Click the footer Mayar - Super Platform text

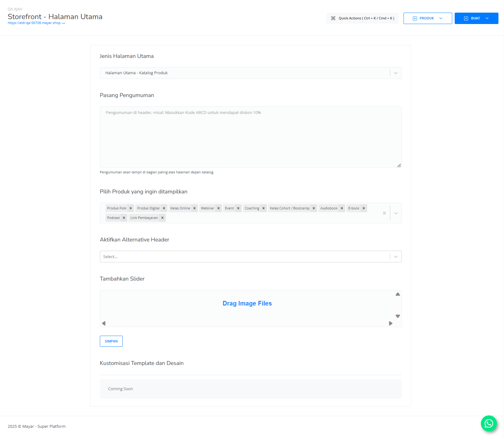[44, 427]
